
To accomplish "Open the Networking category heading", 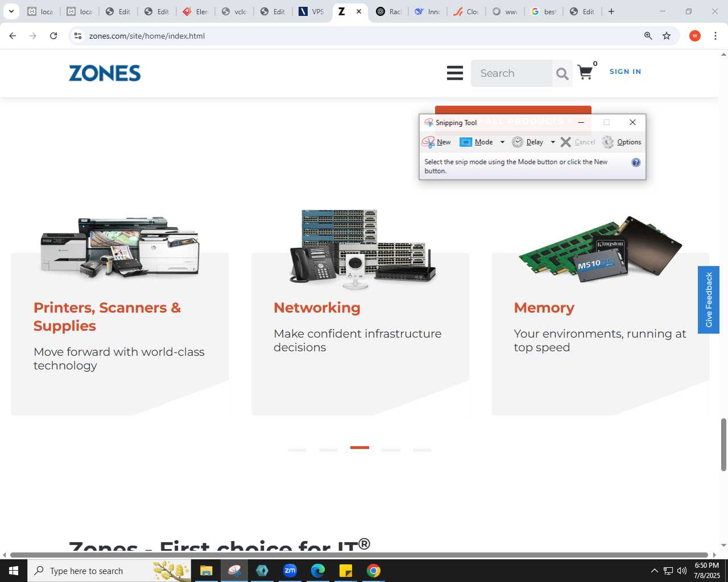I will 317,307.
